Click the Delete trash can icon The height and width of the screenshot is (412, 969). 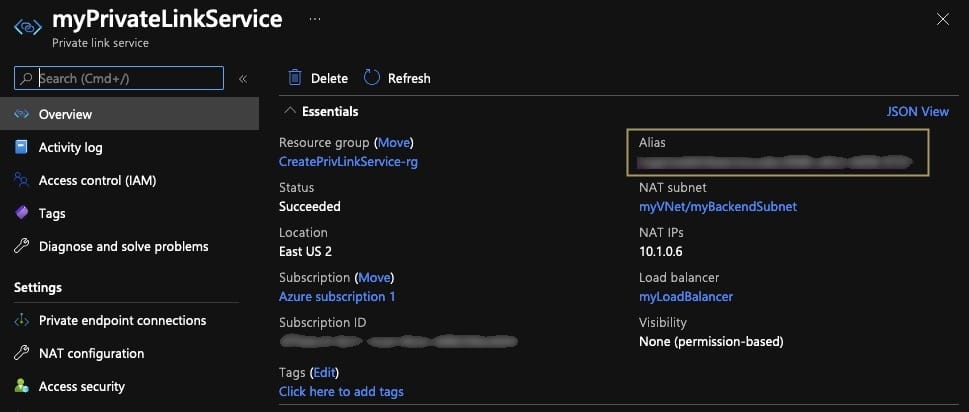click(x=295, y=78)
